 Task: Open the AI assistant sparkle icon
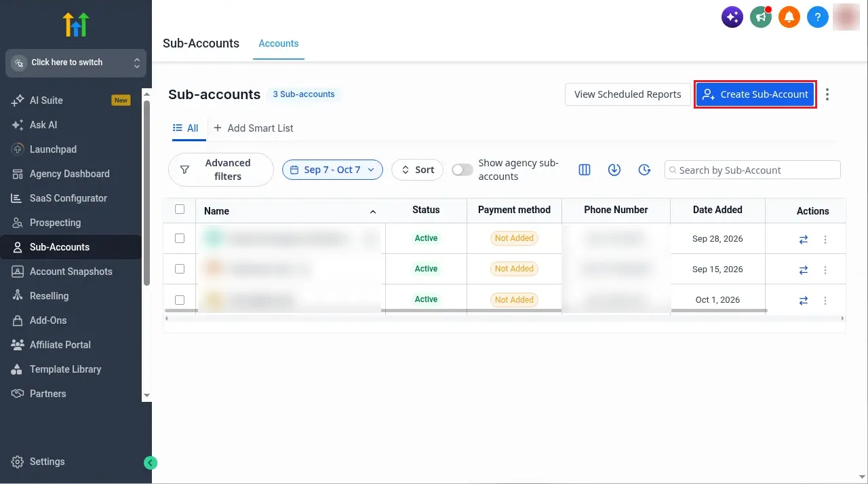click(732, 17)
